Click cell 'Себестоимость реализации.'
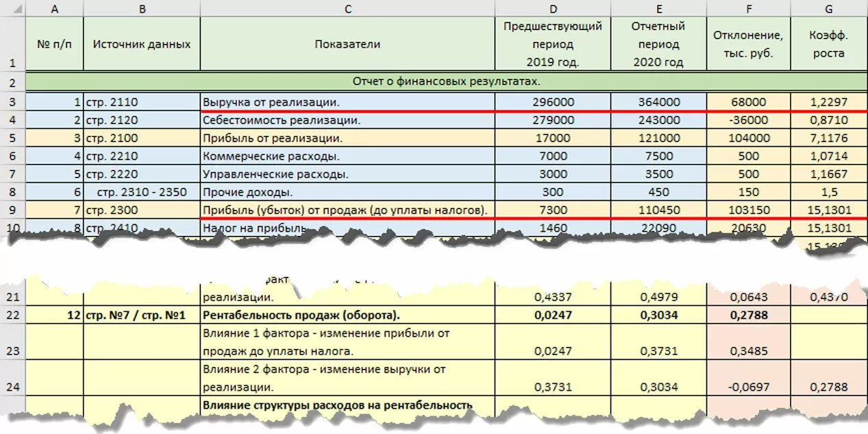 tap(347, 120)
